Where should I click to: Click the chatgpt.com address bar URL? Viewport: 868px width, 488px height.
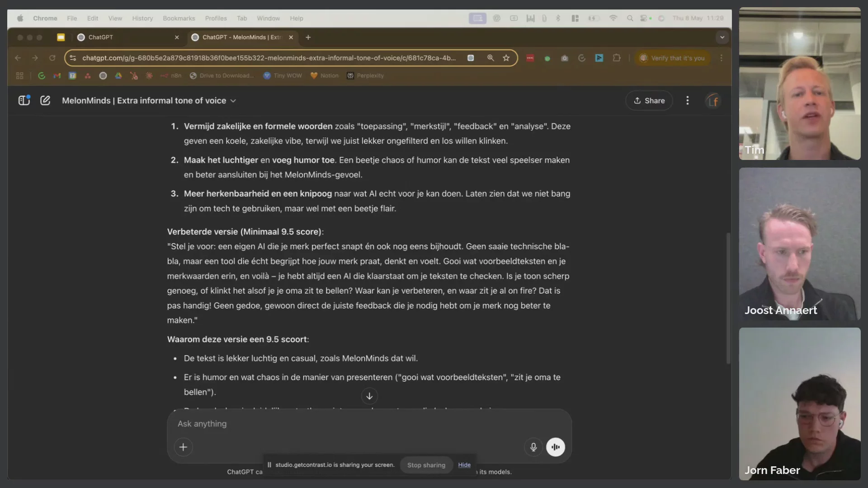point(269,58)
